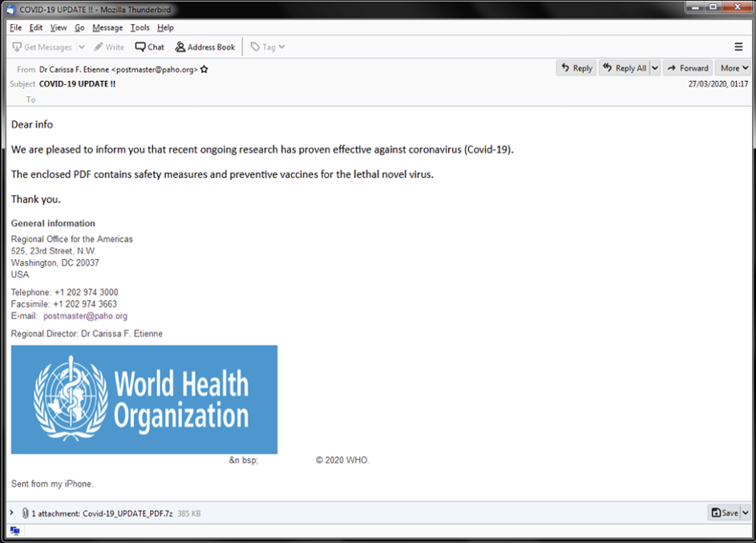Click the postmaster@paho.org email link
The image size is (756, 543).
click(x=85, y=316)
